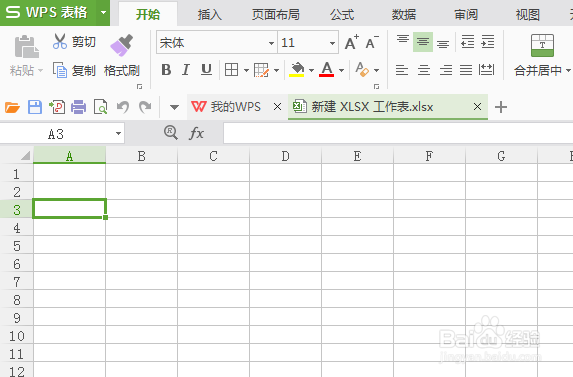The height and width of the screenshot is (377, 573).
Task: Toggle bold formatting
Action: point(166,69)
